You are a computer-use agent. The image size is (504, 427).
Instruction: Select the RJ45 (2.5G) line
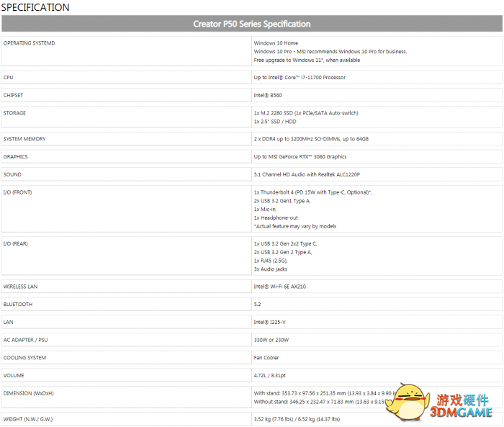(270, 261)
